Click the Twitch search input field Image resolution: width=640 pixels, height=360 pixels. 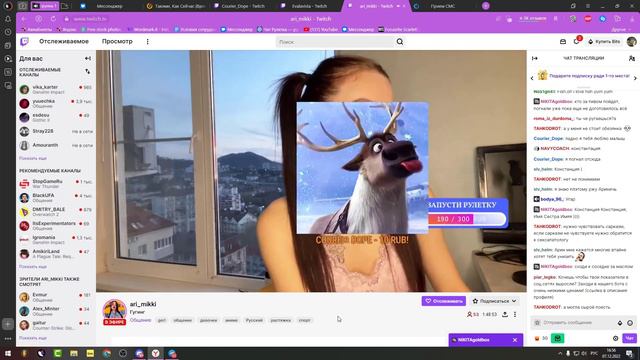coord(335,42)
